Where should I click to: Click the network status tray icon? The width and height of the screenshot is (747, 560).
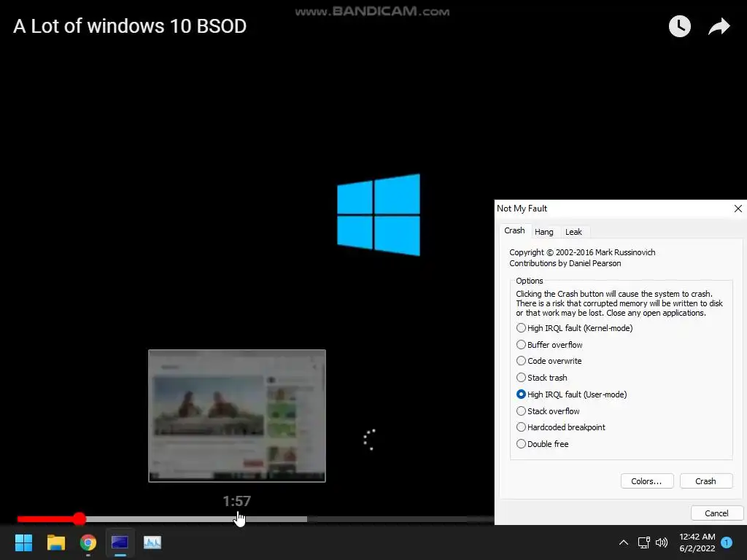pyautogui.click(x=643, y=542)
